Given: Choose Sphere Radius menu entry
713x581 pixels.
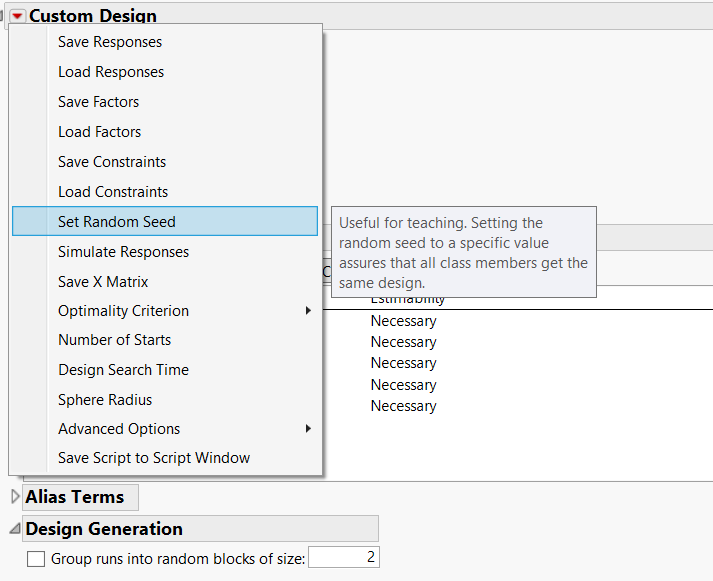Looking at the screenshot, I should click(x=105, y=400).
